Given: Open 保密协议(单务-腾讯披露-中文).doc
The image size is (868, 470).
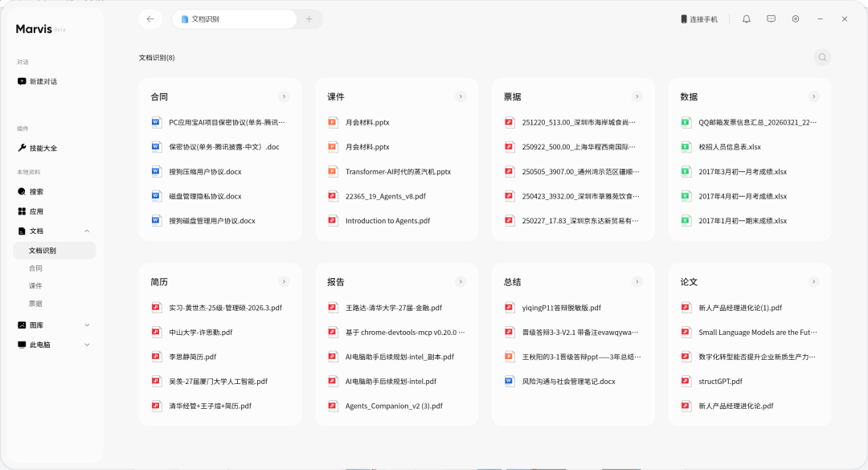Looking at the screenshot, I should pos(224,147).
